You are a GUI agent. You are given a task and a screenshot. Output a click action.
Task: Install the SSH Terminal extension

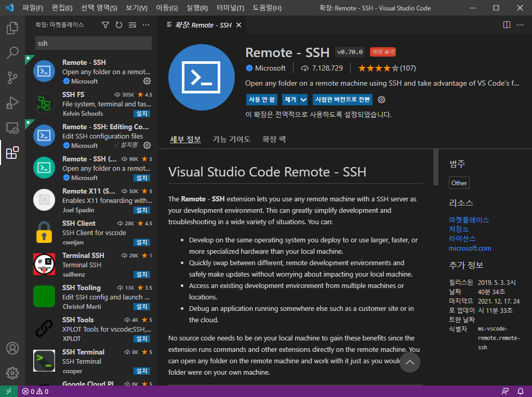pyautogui.click(x=142, y=371)
